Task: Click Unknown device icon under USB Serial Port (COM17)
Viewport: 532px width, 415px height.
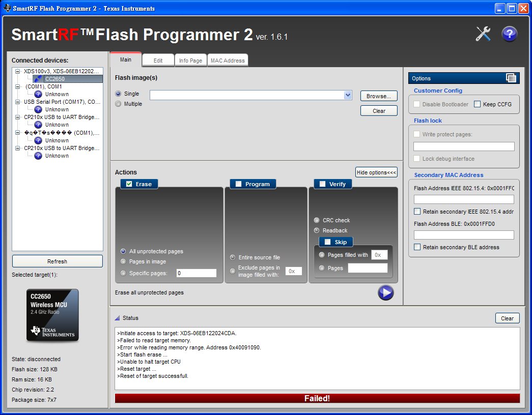Action: pos(38,109)
